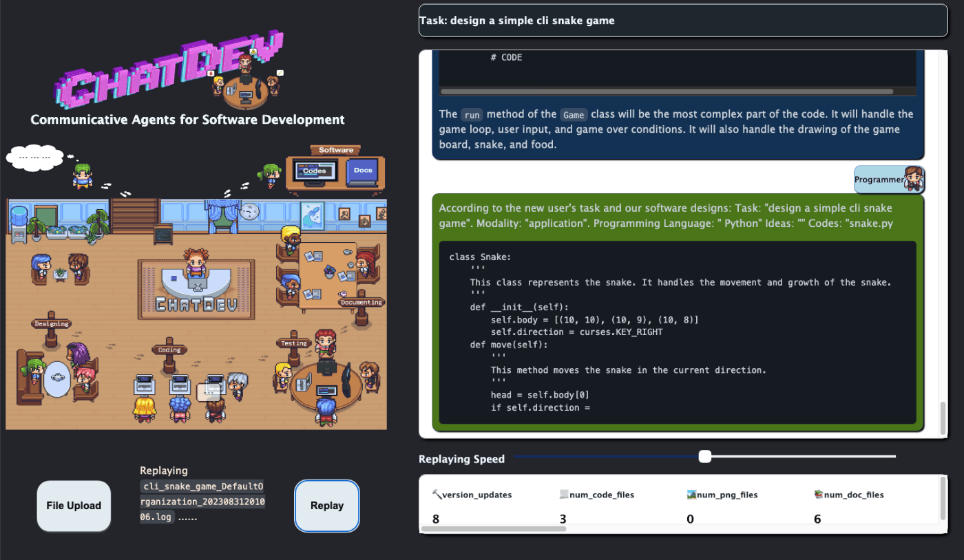Click the 'run' inline code tag
Viewport: 964px width, 560px height.
[471, 115]
